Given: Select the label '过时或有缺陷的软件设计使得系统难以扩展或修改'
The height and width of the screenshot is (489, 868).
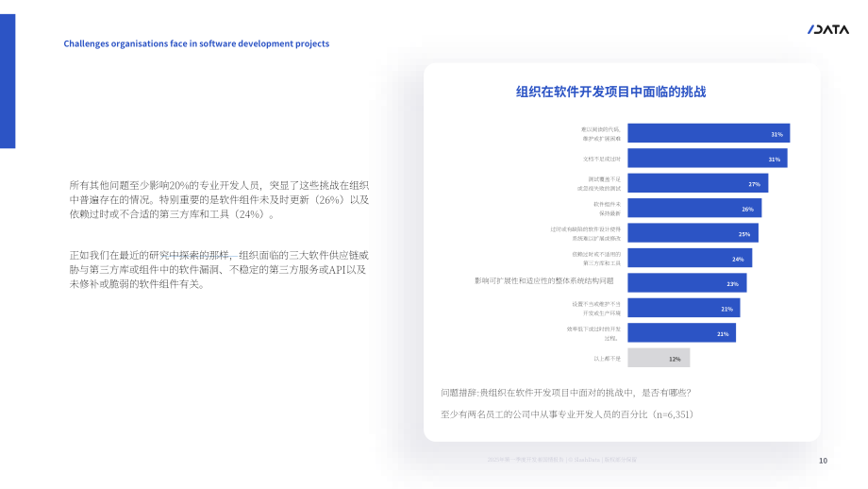Looking at the screenshot, I should click(586, 234).
